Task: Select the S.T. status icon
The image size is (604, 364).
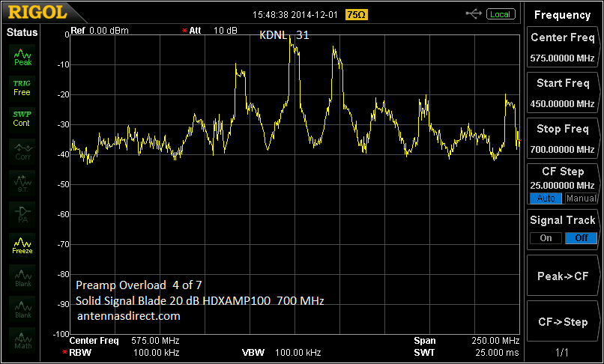Action: (x=22, y=183)
